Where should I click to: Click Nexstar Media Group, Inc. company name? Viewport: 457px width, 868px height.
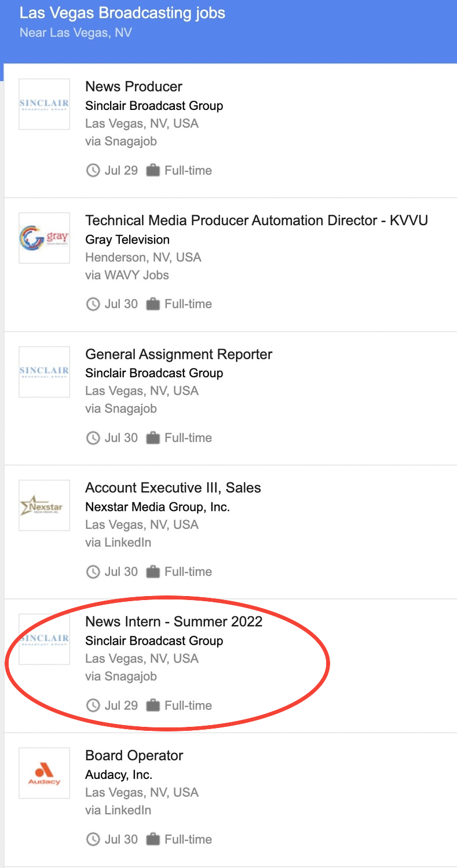tap(158, 507)
